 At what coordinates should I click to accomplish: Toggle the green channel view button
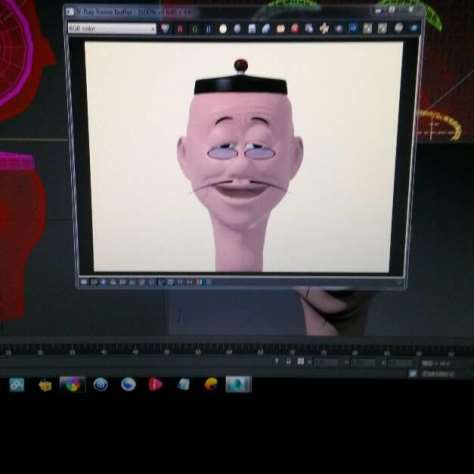(195, 29)
